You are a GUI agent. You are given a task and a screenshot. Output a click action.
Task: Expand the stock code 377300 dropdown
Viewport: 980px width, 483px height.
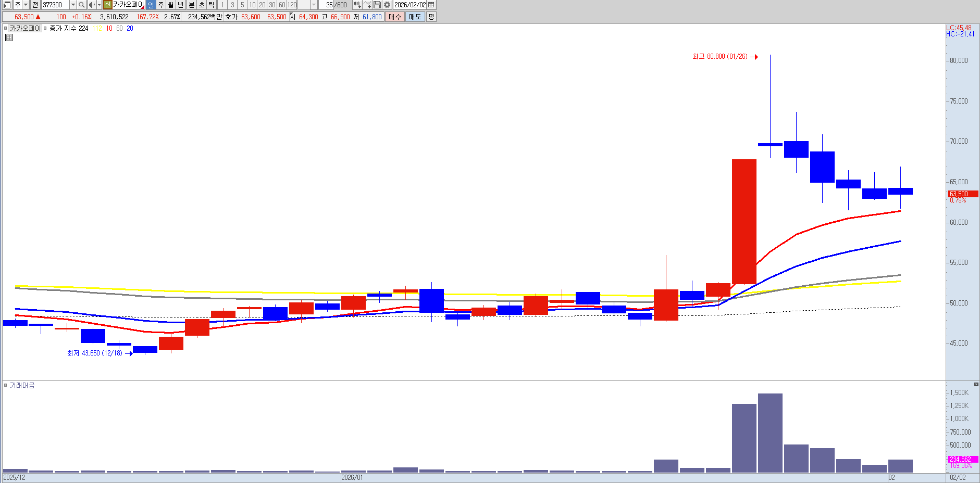click(x=73, y=5)
